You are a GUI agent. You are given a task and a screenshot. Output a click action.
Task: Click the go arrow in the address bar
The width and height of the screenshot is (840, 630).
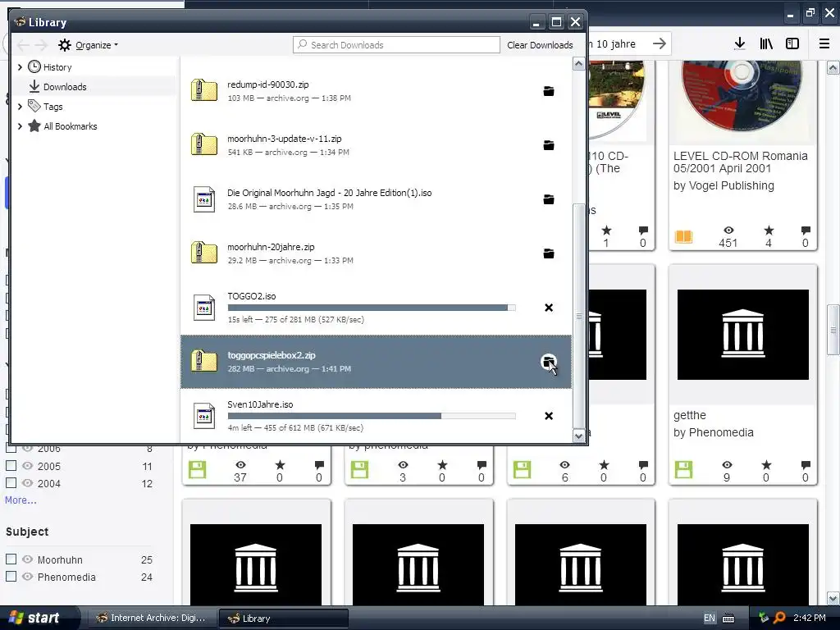[660, 44]
